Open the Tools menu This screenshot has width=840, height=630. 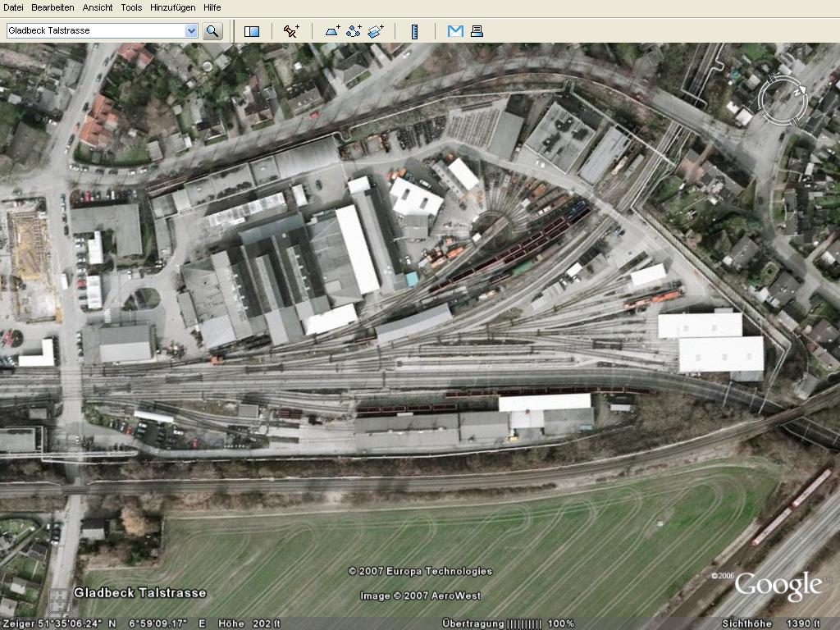click(x=131, y=7)
